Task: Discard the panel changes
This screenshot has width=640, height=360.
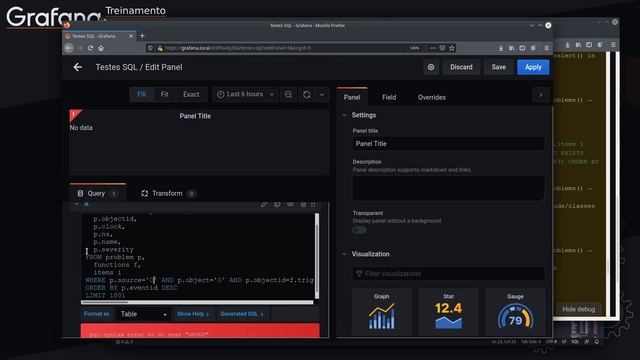Action: (x=461, y=67)
